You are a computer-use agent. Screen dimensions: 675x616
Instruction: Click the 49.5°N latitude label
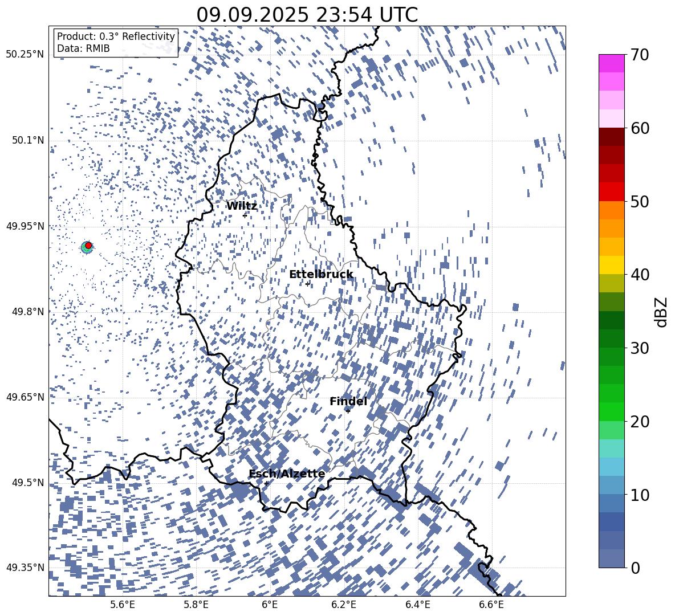28,482
